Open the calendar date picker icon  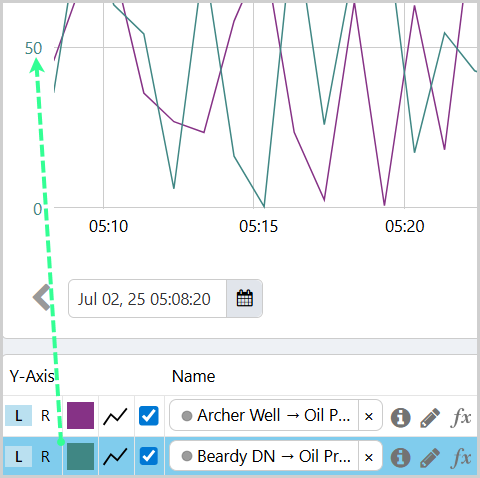coord(245,298)
